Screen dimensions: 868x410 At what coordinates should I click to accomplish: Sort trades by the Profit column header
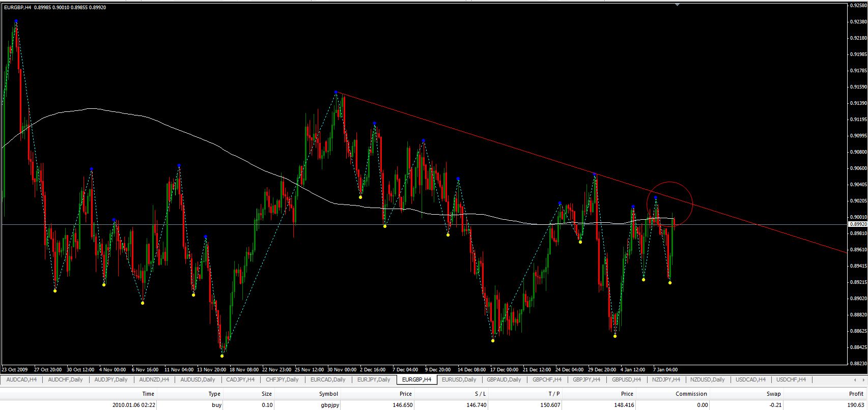click(856, 394)
